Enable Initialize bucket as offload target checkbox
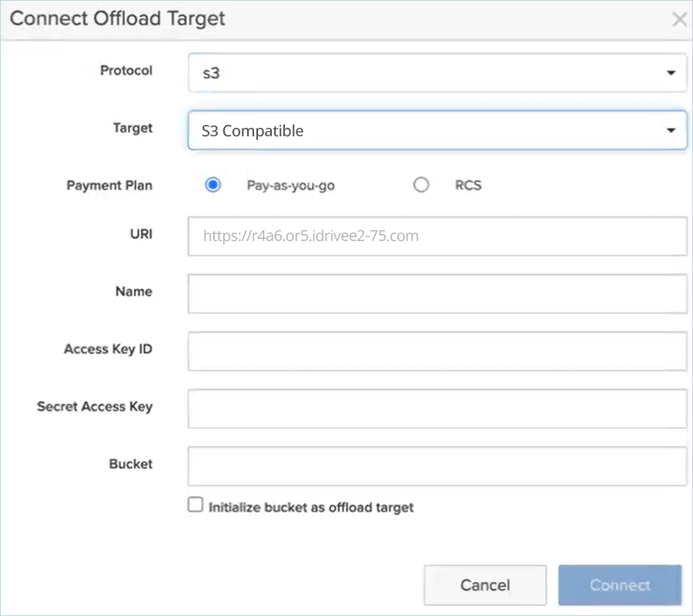Screen dimensions: 693x616 click(196, 504)
